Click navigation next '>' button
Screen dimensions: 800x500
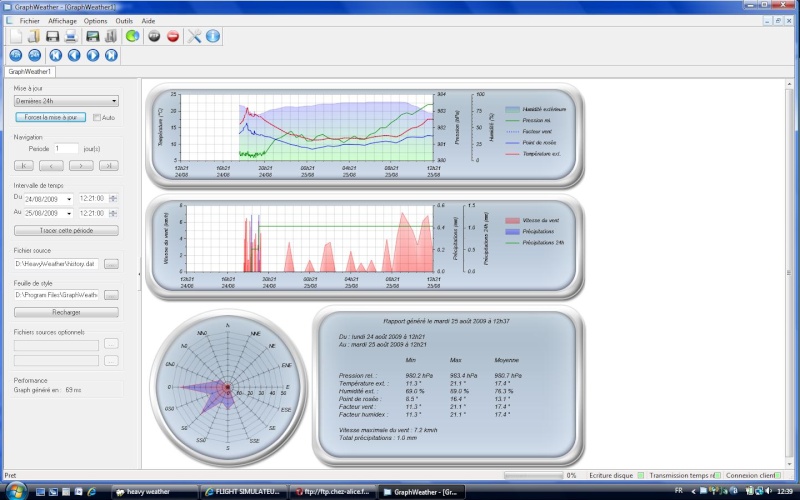point(81,165)
